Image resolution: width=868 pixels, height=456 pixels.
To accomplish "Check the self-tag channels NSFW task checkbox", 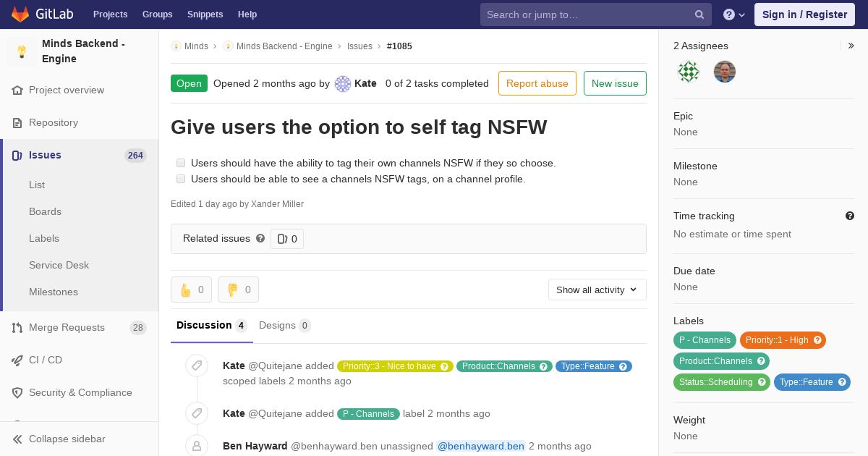I will tap(181, 163).
